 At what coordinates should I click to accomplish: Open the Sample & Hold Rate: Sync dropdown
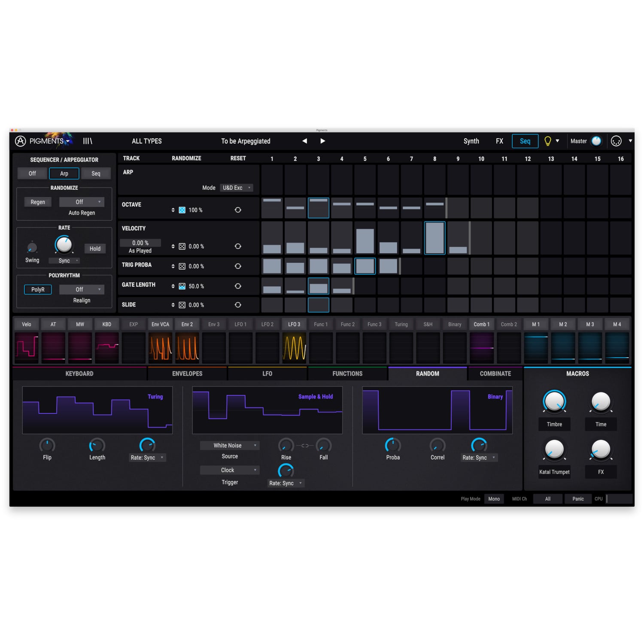coord(286,483)
